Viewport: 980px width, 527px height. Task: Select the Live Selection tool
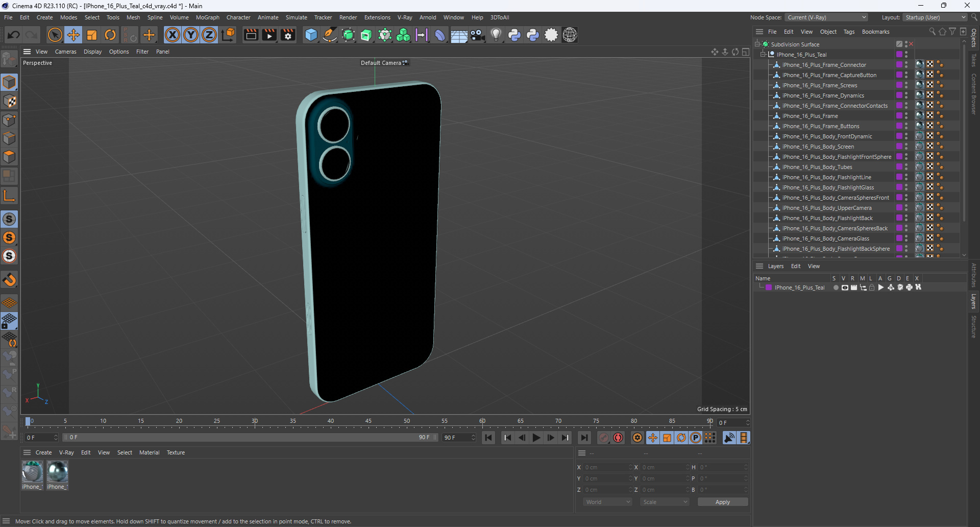click(55, 35)
